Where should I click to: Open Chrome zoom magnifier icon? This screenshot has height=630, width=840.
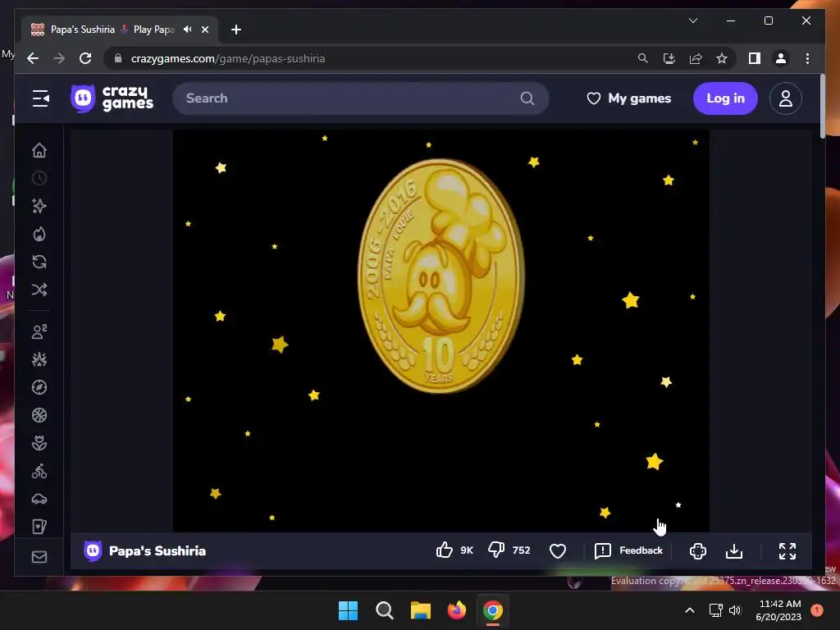click(x=643, y=58)
